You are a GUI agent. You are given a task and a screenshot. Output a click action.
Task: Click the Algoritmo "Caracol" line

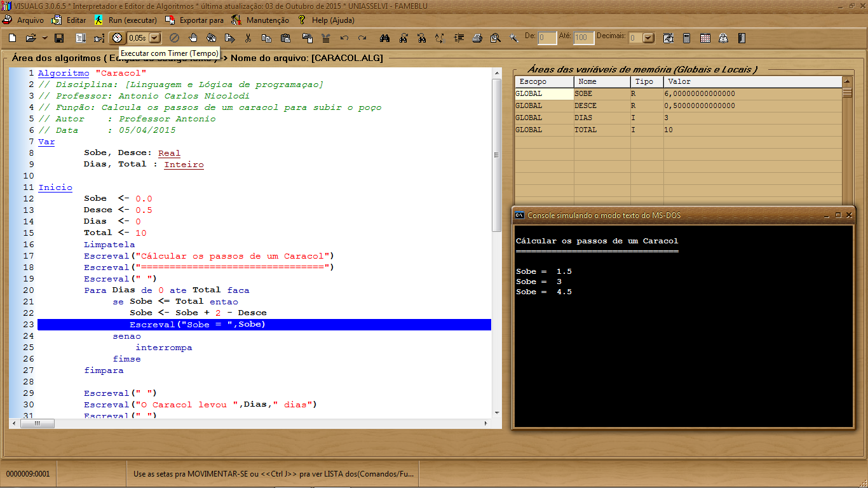point(92,73)
